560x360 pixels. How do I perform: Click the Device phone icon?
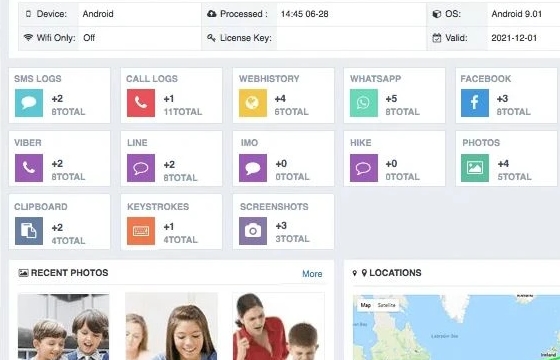28,14
